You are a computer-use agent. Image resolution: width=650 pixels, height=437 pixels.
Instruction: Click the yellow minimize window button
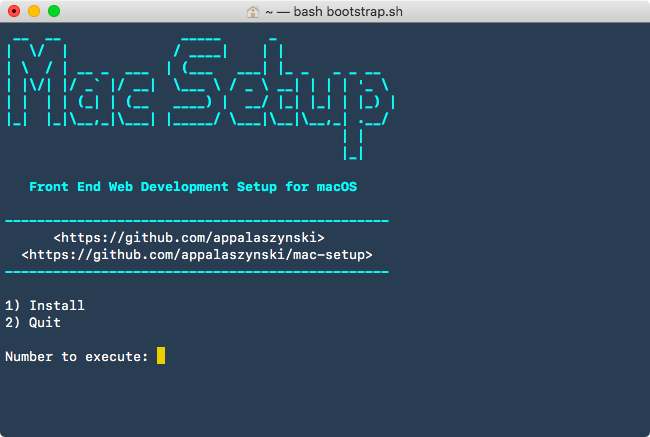click(34, 11)
